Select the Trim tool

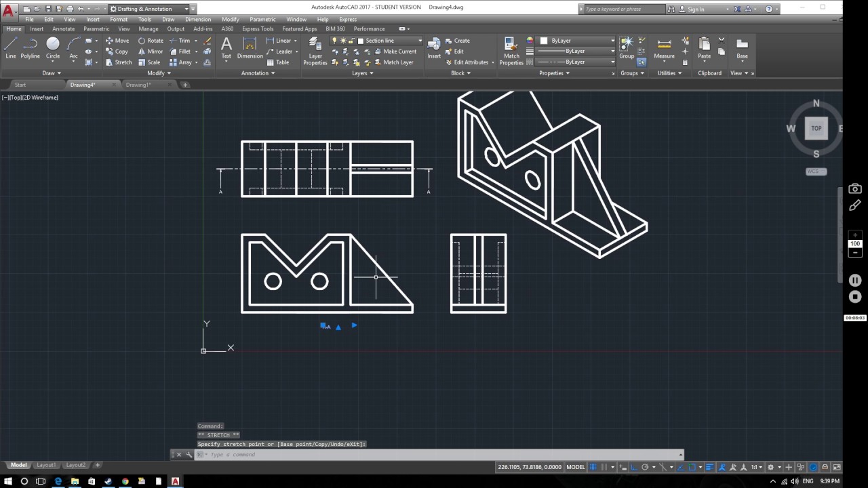180,41
